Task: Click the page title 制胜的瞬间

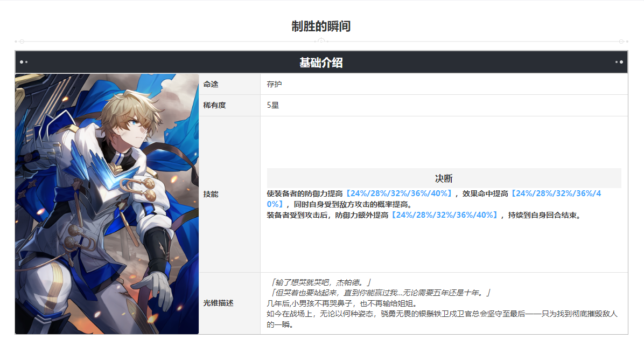Action: pyautogui.click(x=321, y=26)
